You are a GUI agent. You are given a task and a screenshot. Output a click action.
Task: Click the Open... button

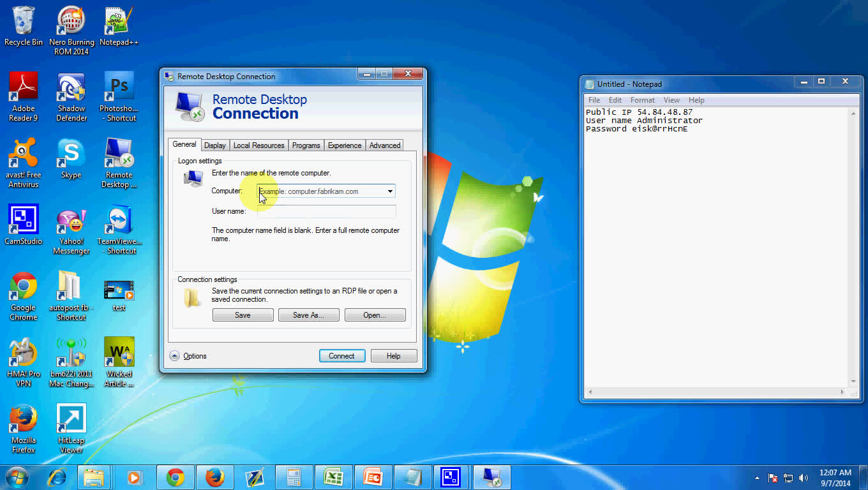tap(375, 315)
